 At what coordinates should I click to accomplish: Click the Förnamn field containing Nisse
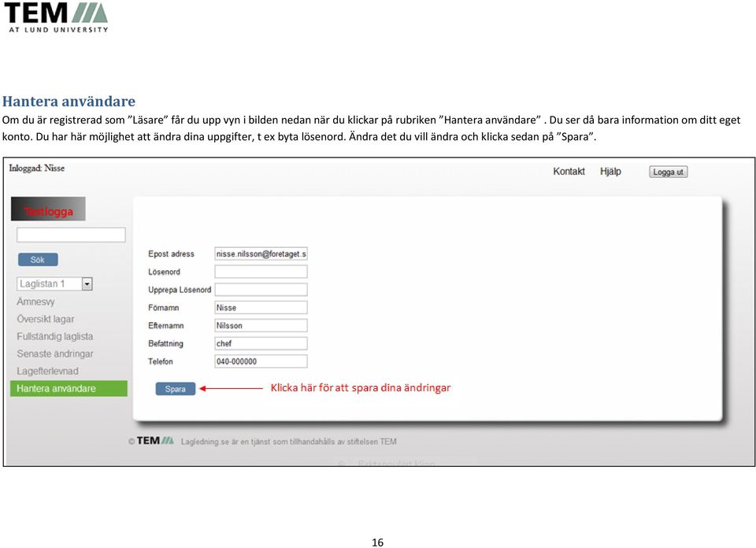pyautogui.click(x=261, y=308)
